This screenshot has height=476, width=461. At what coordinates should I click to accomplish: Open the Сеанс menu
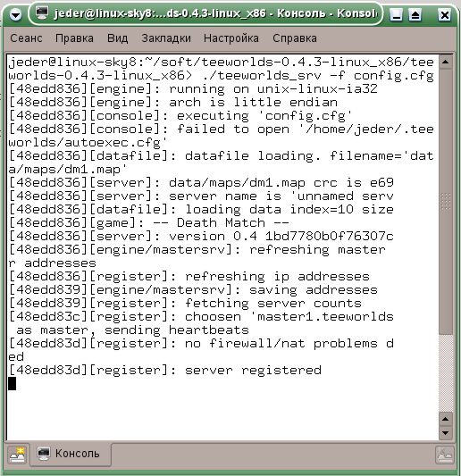click(x=26, y=38)
